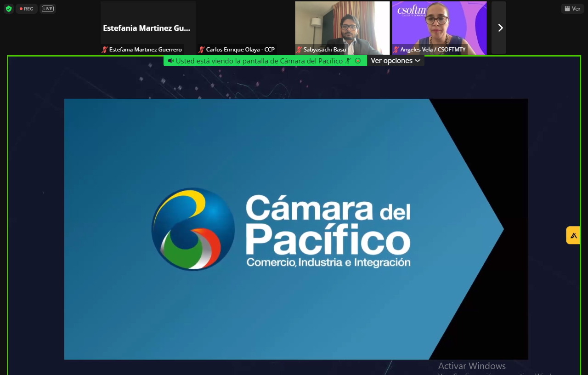
Task: Click muted mic icon beside Carlos Enrique Olaya
Action: (202, 50)
